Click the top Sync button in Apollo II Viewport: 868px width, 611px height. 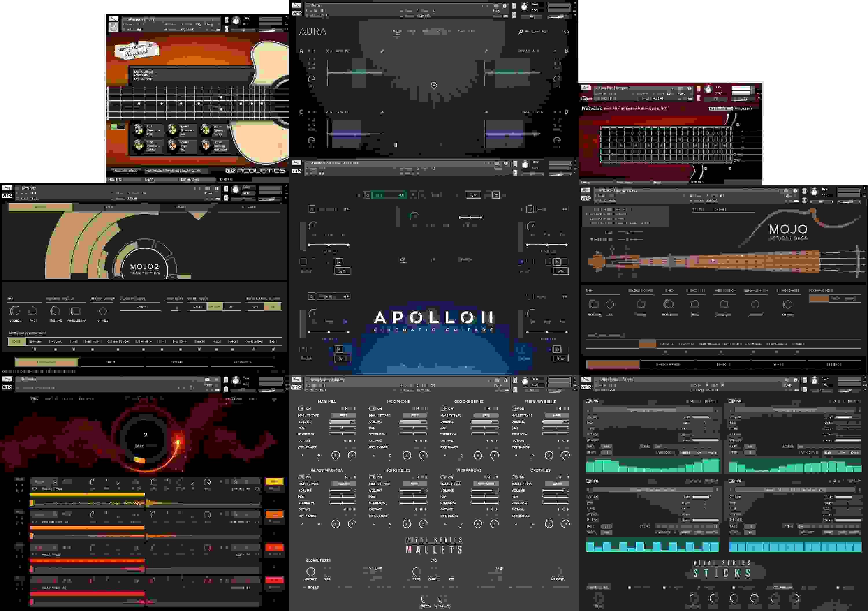473,195
